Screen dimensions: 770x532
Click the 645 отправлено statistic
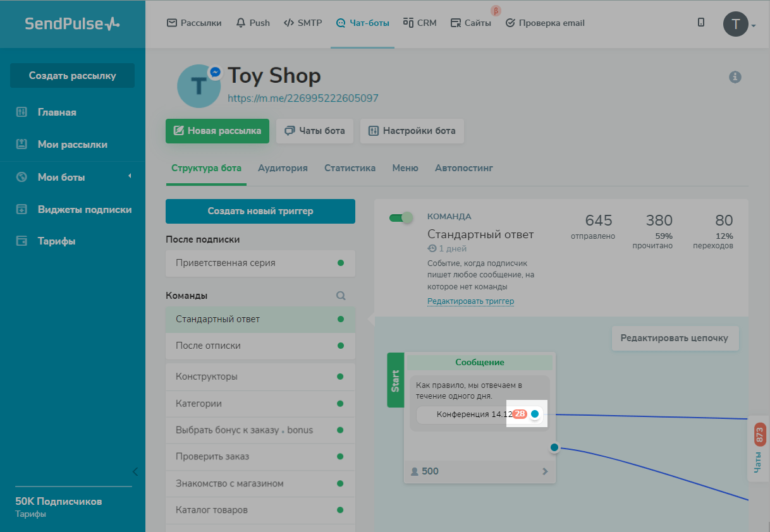click(x=592, y=227)
